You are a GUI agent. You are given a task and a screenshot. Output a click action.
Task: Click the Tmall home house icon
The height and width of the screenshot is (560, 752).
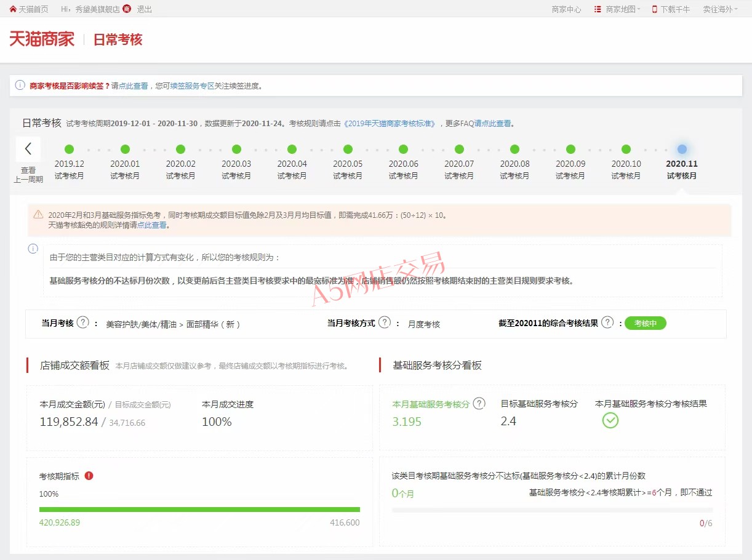13,9
